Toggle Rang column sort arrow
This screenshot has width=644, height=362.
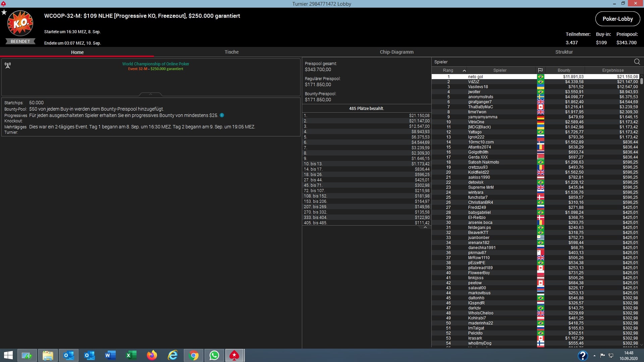(464, 70)
